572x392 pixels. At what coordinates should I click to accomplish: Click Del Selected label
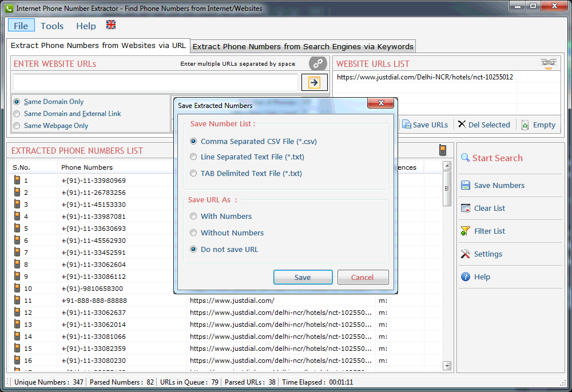(x=489, y=125)
